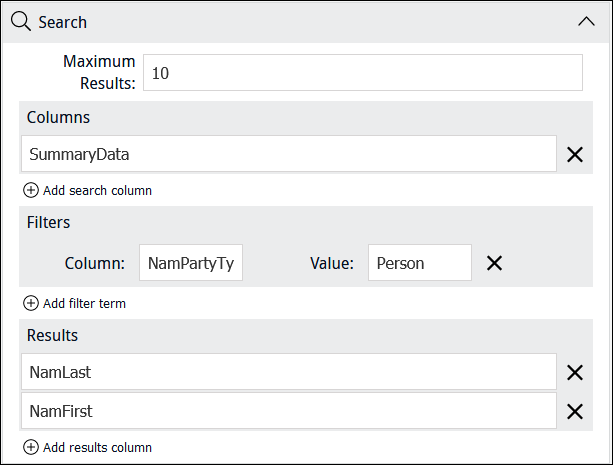Focus the Maximum Results field showing 10
613x465 pixels.
363,73
